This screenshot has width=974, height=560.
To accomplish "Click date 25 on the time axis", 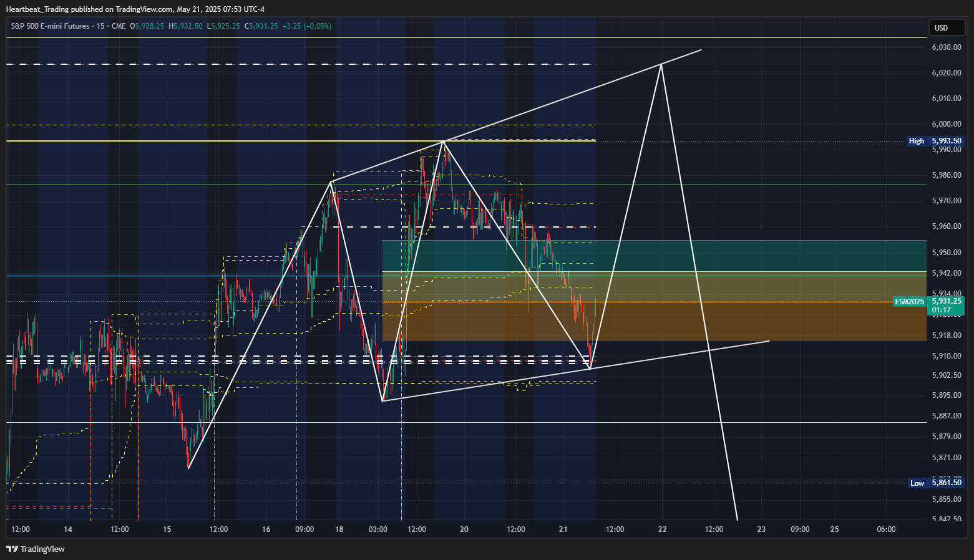I will 835,529.
